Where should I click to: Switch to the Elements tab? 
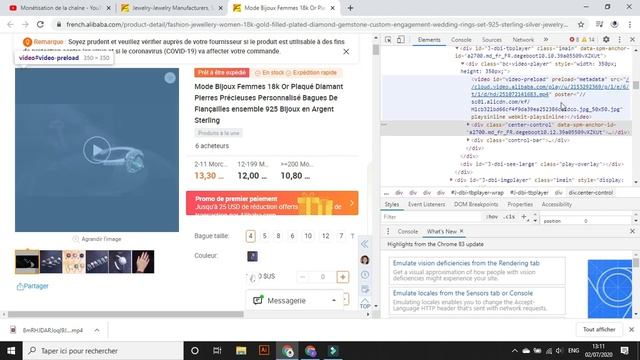click(x=429, y=40)
